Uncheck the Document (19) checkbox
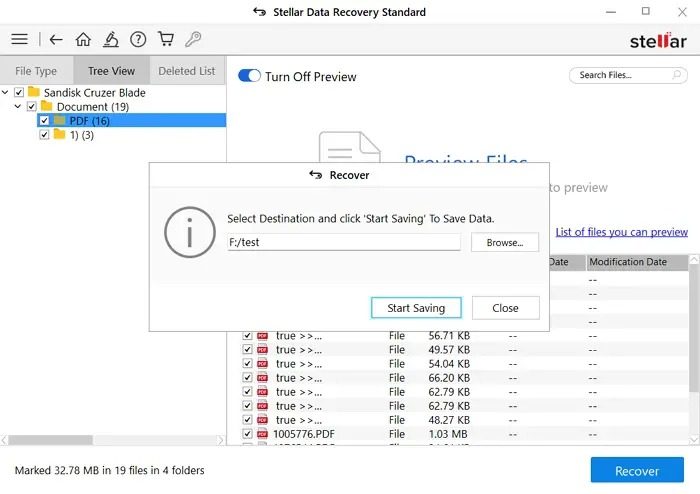Image resolution: width=700 pixels, height=494 pixels. click(x=31, y=107)
